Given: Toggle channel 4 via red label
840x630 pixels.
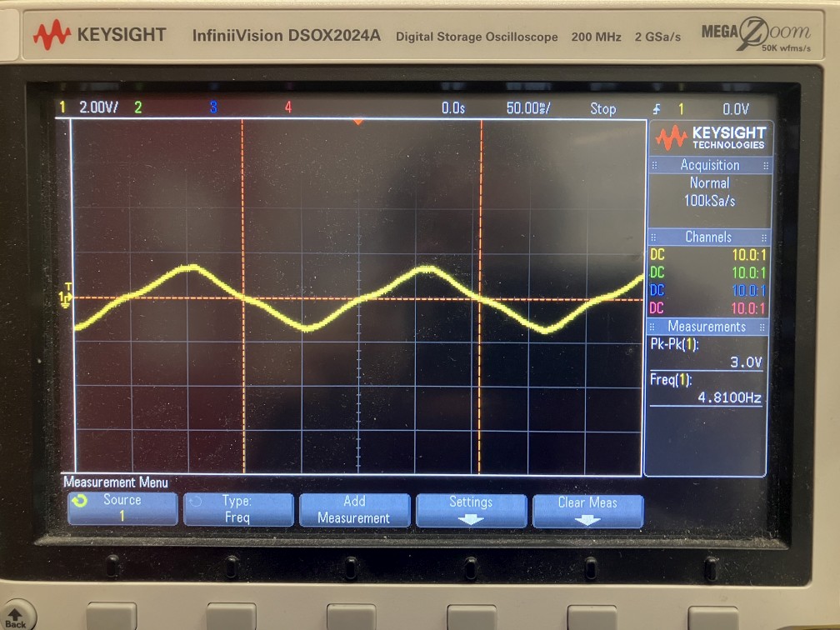Looking at the screenshot, I should point(287,107).
